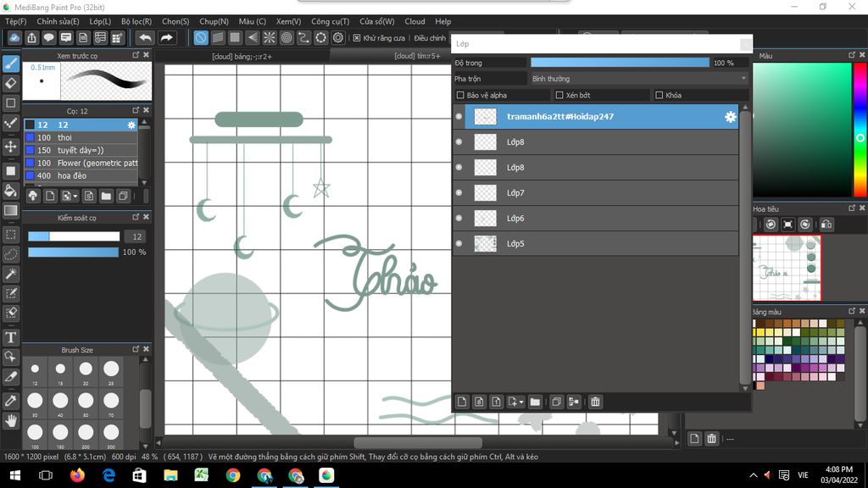Select brush 'tuyết dày=))' in list
The height and width of the screenshot is (488, 868).
81,151
